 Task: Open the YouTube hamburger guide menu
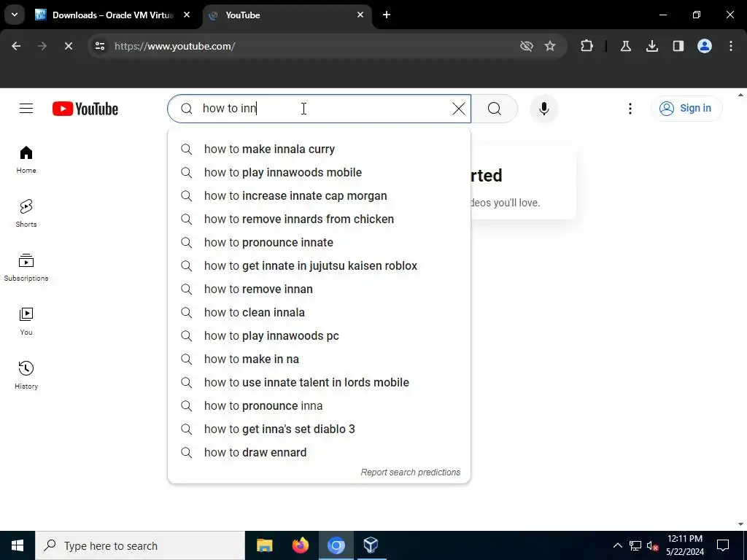pos(26,109)
